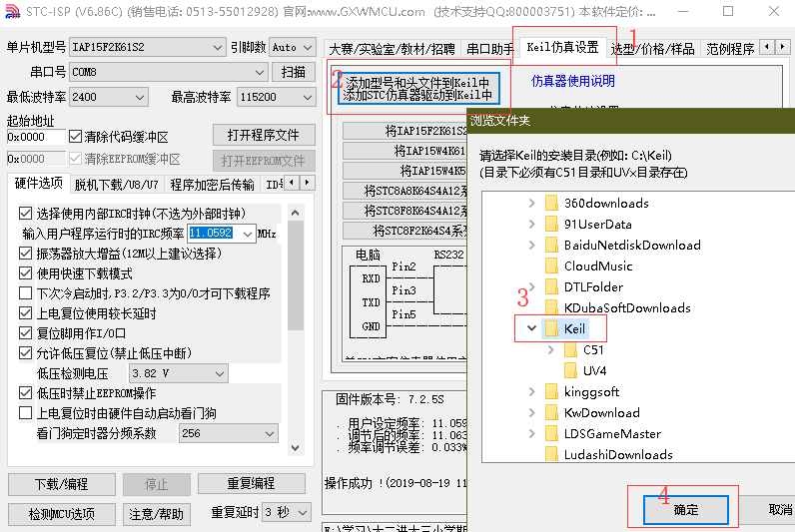Collapse the Keil folder tree node
The height and width of the screenshot is (532, 795).
[531, 328]
